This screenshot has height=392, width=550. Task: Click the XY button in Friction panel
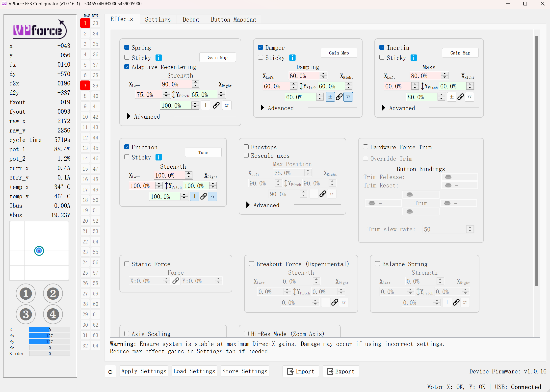[212, 197]
